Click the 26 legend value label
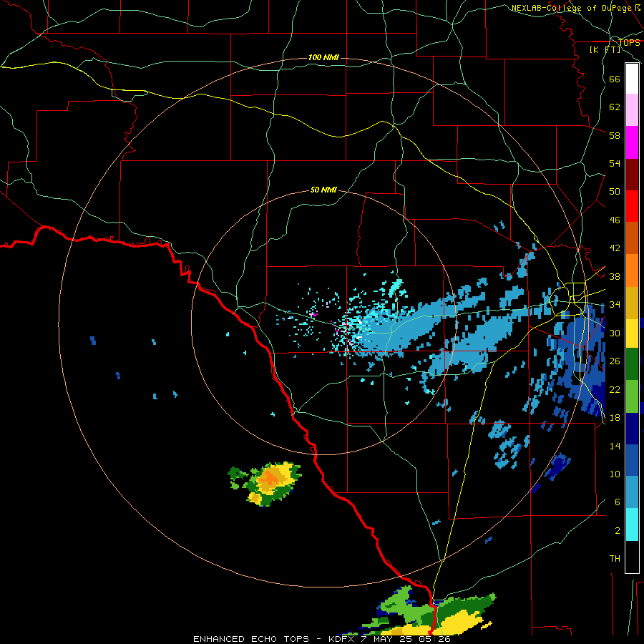Viewport: 644px width, 644px height. 615,361
